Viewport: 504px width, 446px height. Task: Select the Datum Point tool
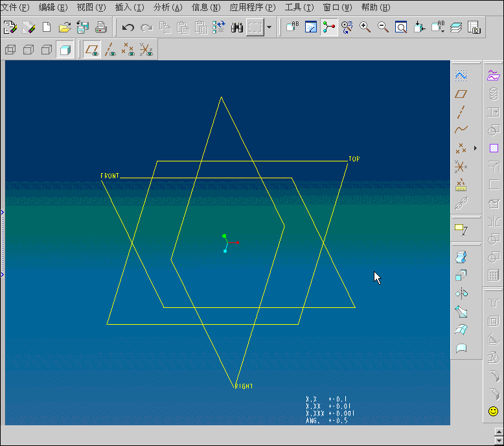pyautogui.click(x=461, y=148)
